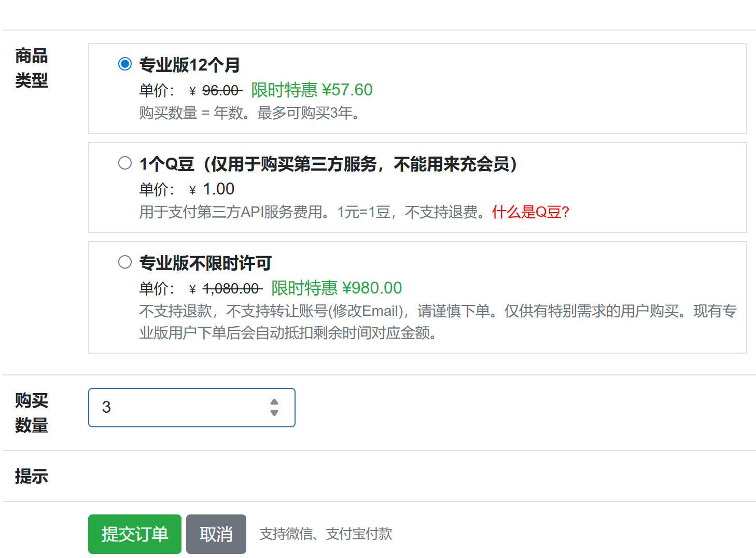756x558 pixels.
Task: Select 专业版不限时许可 radio button
Action: (x=125, y=262)
